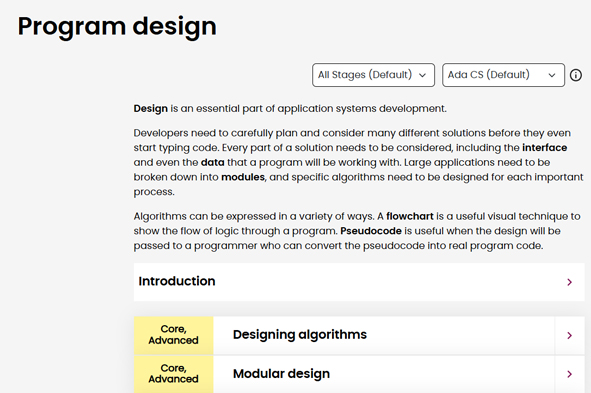Click the bold word Pseudocode
591x393 pixels.
point(371,231)
